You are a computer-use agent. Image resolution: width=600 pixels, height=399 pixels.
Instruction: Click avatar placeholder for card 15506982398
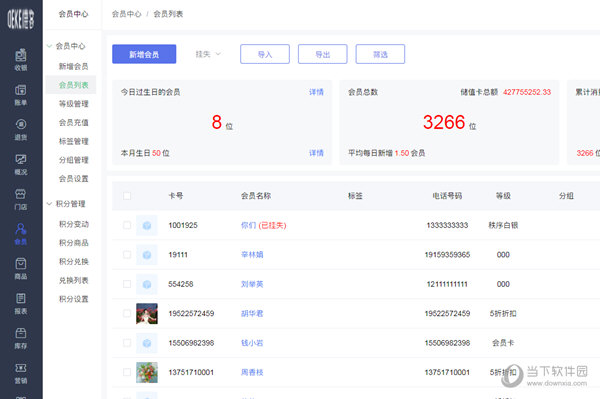(x=147, y=343)
